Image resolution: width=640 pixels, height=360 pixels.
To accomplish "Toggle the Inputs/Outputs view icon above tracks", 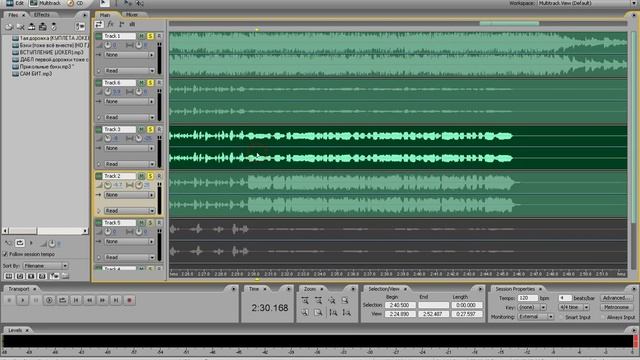I will point(99,24).
